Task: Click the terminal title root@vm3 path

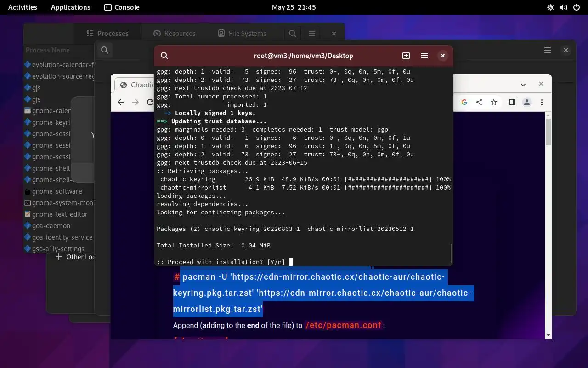Action: click(x=304, y=56)
